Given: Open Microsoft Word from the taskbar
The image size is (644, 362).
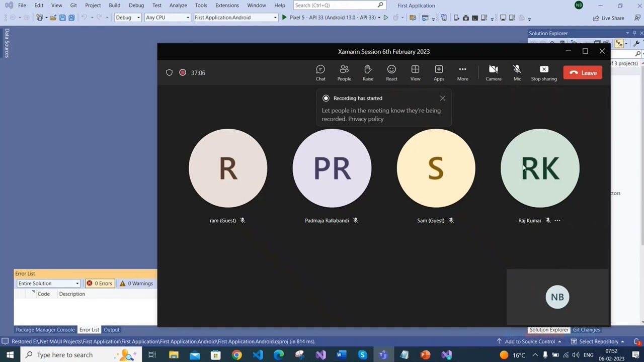Looking at the screenshot, I should click(341, 355).
